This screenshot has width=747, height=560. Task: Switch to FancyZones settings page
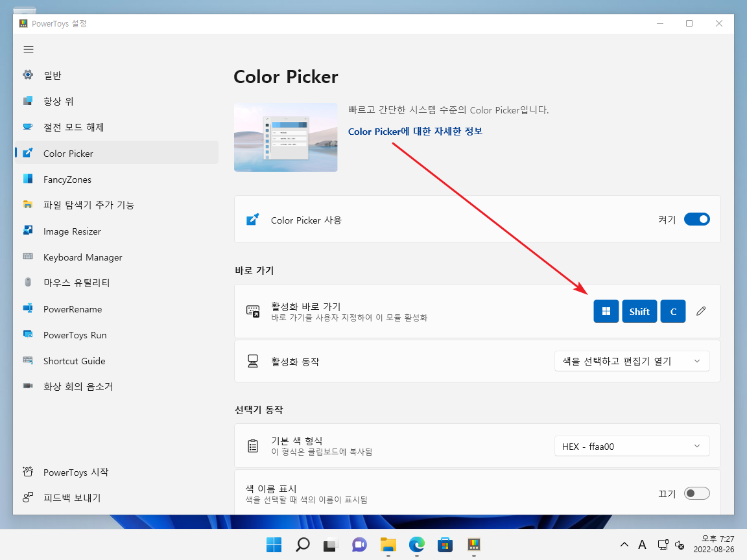tap(117, 180)
